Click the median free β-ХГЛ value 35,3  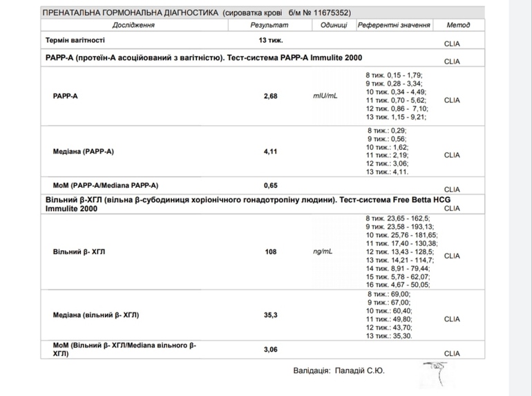click(270, 314)
